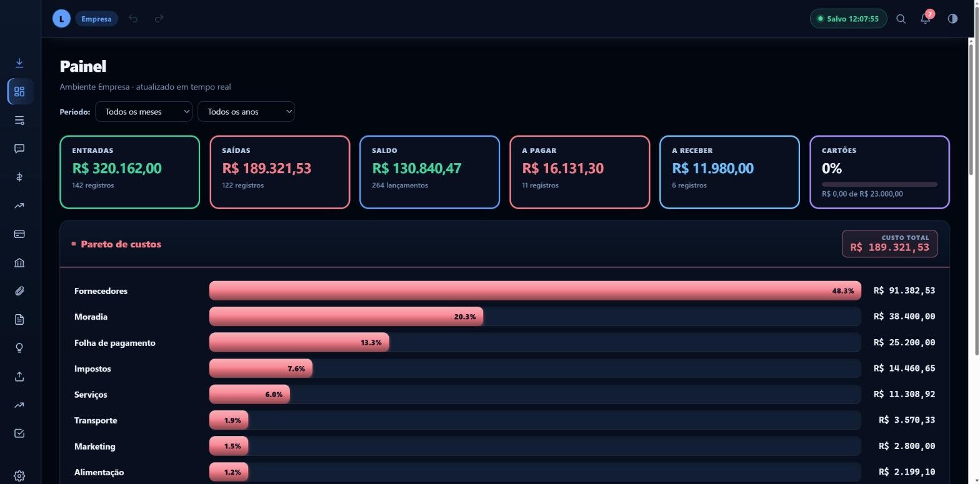Screen dimensions: 980x484
Task: Click the Transporte 1.9% bar
Action: pos(229,420)
